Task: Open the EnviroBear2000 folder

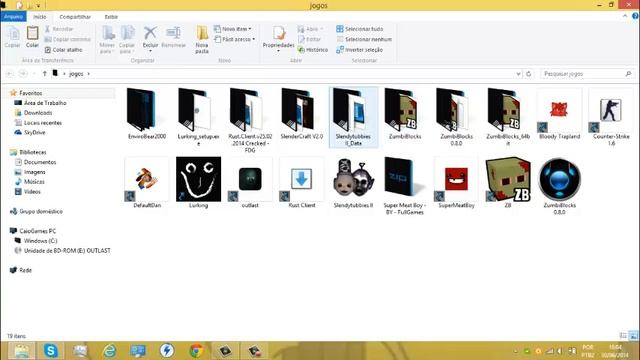Action: (x=147, y=114)
